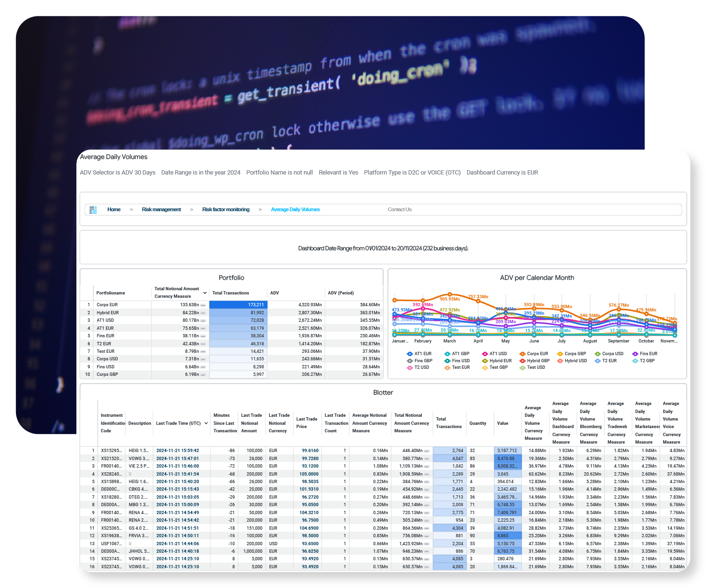This screenshot has width=706, height=588.
Task: Click ellipsis icon next to Corps GBP 6.19Bn
Action: (x=203, y=374)
